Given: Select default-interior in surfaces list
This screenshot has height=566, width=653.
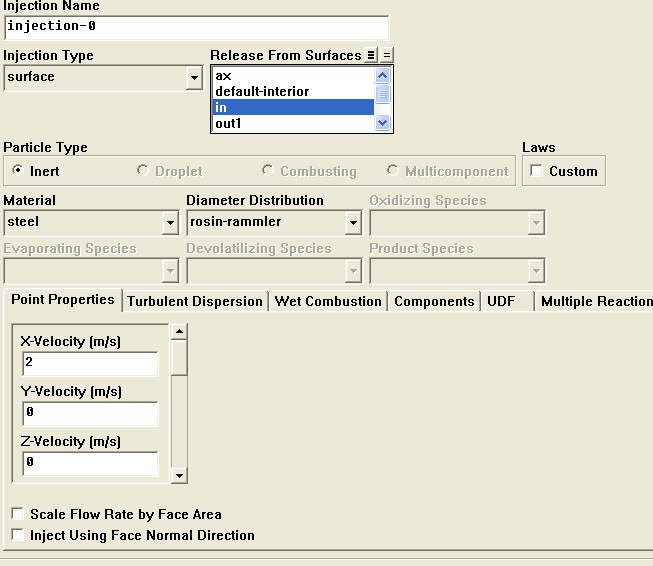Looking at the screenshot, I should tap(262, 91).
